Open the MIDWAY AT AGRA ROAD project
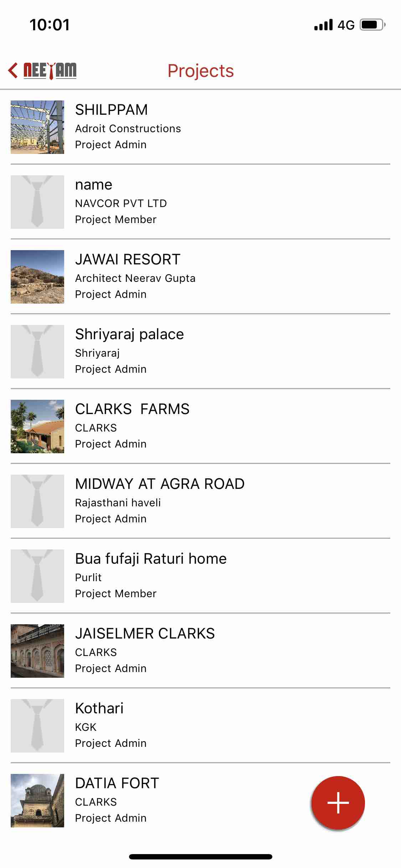Image resolution: width=401 pixels, height=868 pixels. [160, 484]
